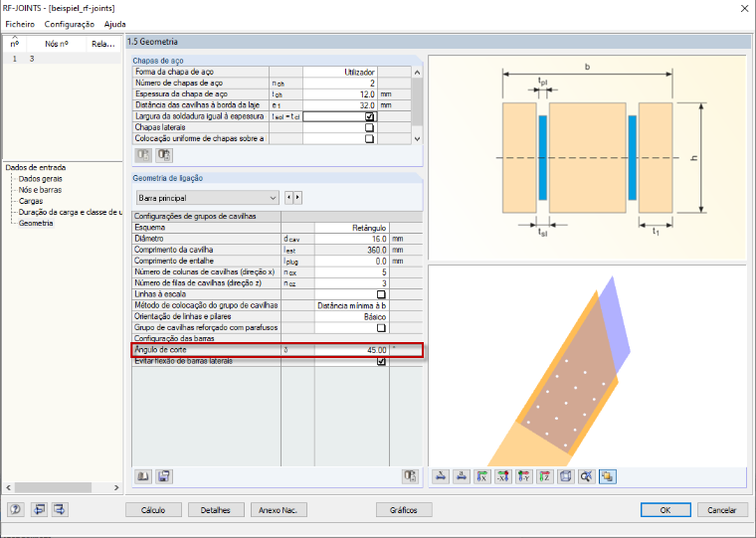Click the Ângulo de corte value 45.00

(352, 350)
